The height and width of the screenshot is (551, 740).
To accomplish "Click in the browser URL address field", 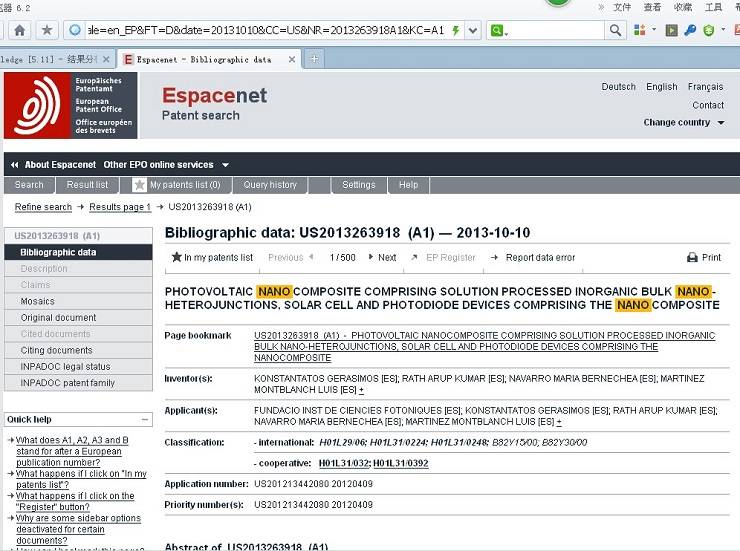I will [x=260, y=30].
